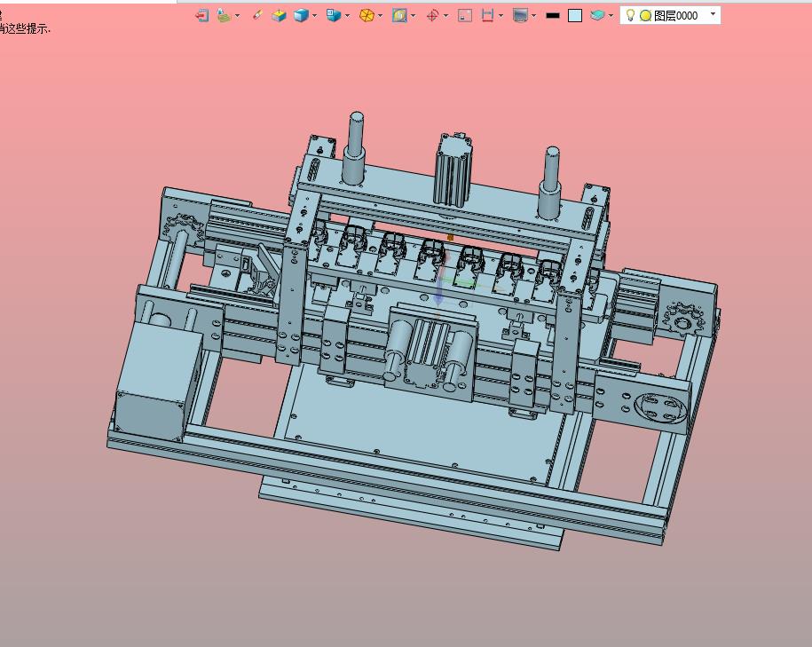The width and height of the screenshot is (812, 647).
Task: Click the shaded blue cube display icon
Action: pyautogui.click(x=301, y=16)
